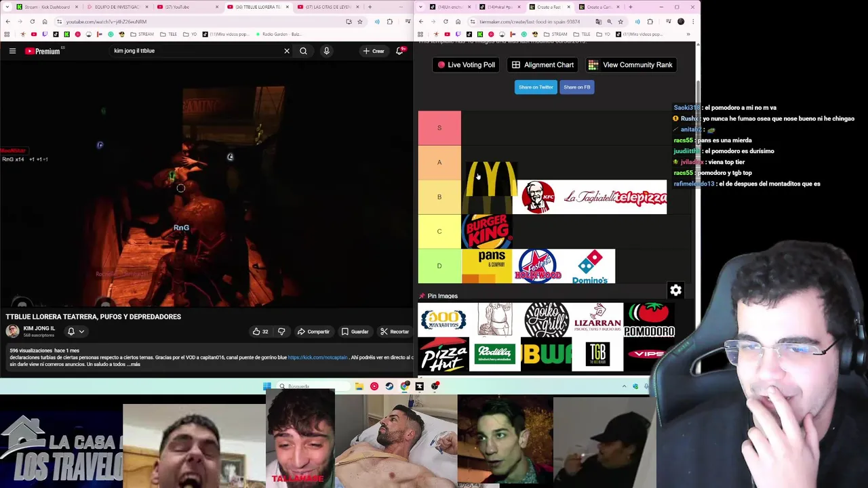Open Windows Start button on taskbar
868x488 pixels.
pos(267,386)
